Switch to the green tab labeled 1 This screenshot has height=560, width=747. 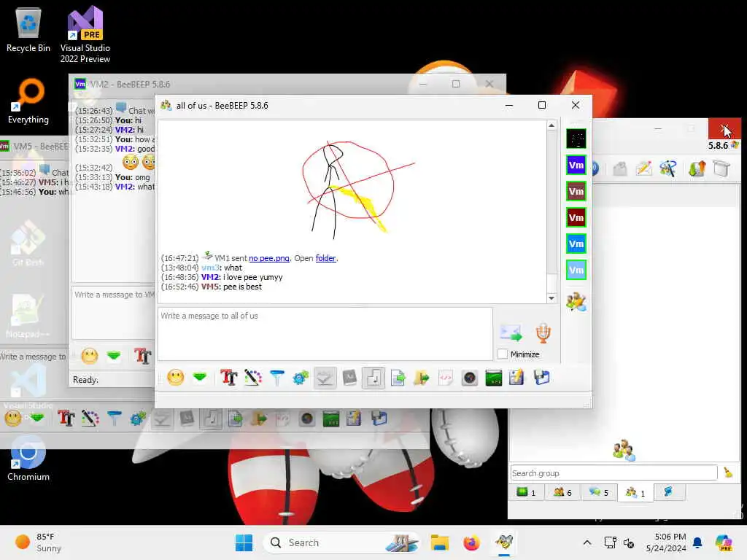(527, 492)
